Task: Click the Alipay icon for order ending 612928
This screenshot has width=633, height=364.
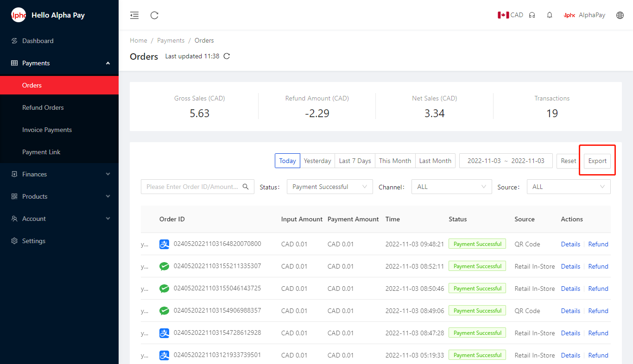Action: click(x=165, y=333)
